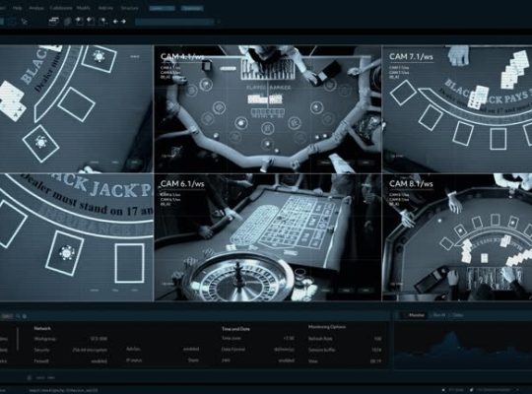Click the Network section heading
This screenshot has height=394, width=532.
tap(42, 328)
